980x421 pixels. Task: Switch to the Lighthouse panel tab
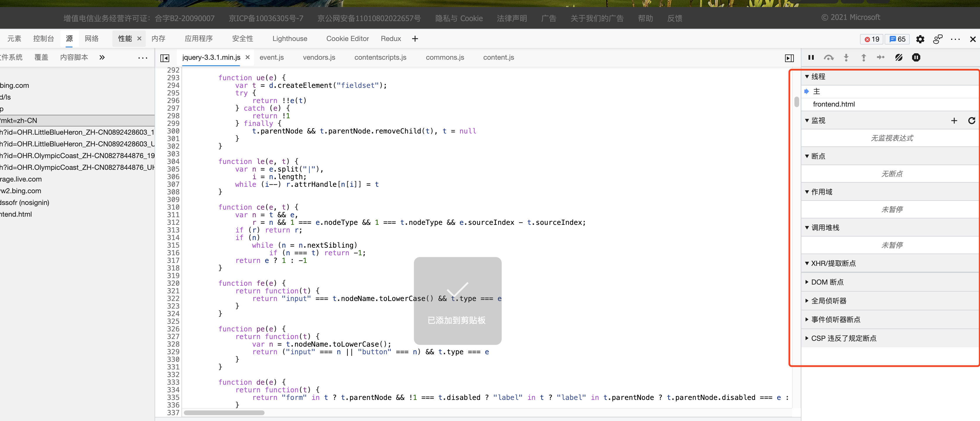click(x=289, y=39)
